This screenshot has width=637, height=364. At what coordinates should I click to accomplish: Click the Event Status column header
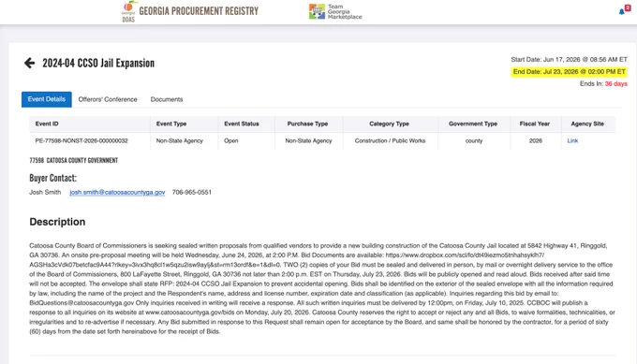click(242, 124)
